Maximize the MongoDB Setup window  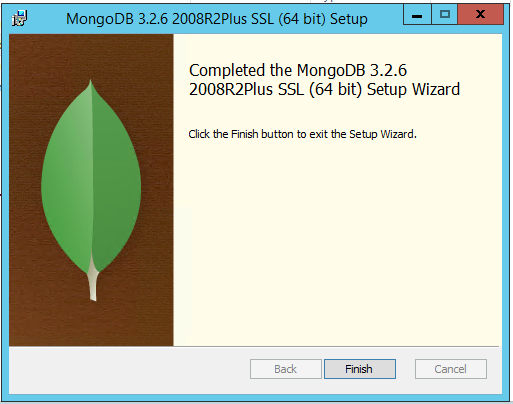click(445, 15)
